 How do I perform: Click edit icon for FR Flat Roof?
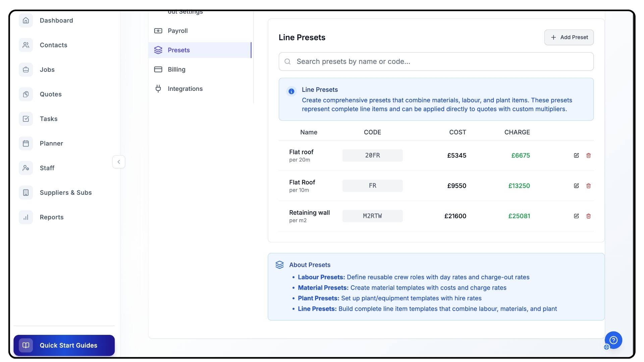click(576, 186)
